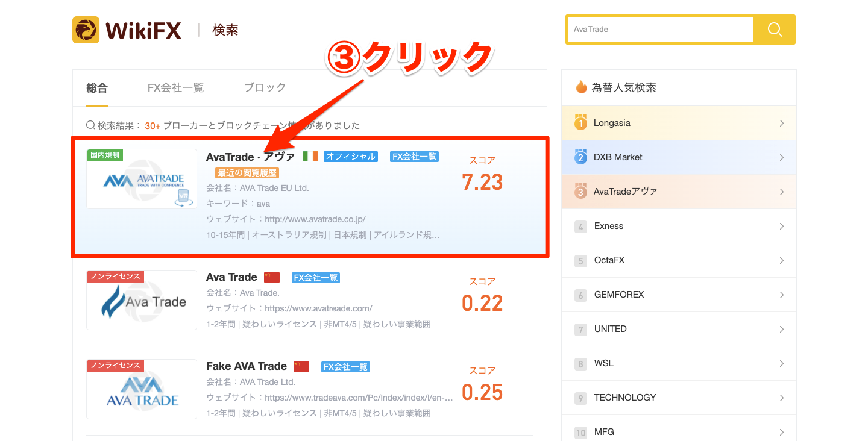The image size is (868, 441).
Task: Click the rank 9 badge beside TECHNOLOGY
Action: (580, 398)
